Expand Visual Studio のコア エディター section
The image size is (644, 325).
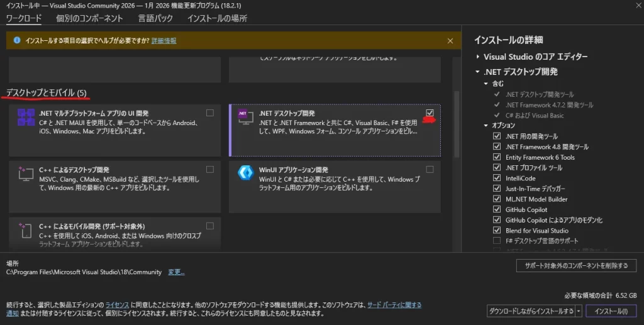pos(478,57)
